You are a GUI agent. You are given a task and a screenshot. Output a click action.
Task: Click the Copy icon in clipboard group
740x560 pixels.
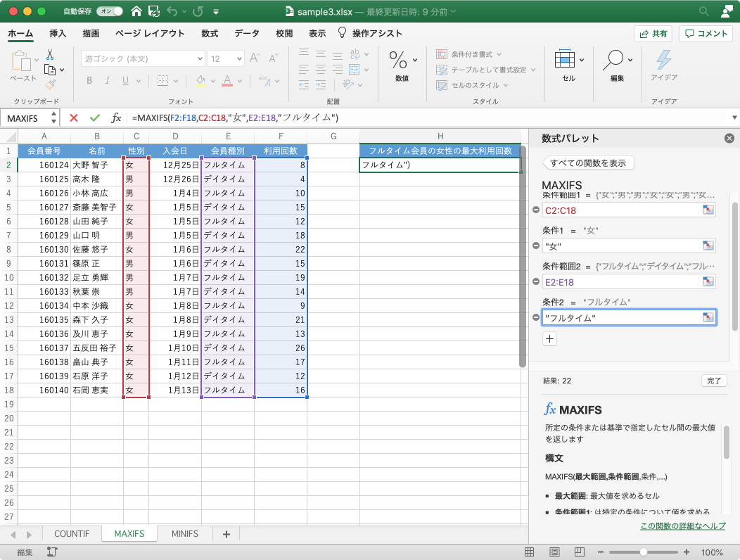[50, 70]
